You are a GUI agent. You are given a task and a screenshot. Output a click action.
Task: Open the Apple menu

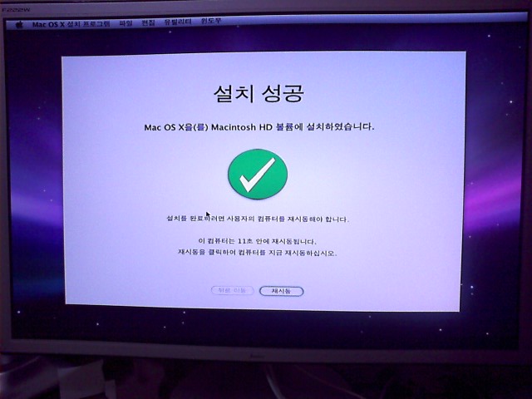click(x=19, y=24)
